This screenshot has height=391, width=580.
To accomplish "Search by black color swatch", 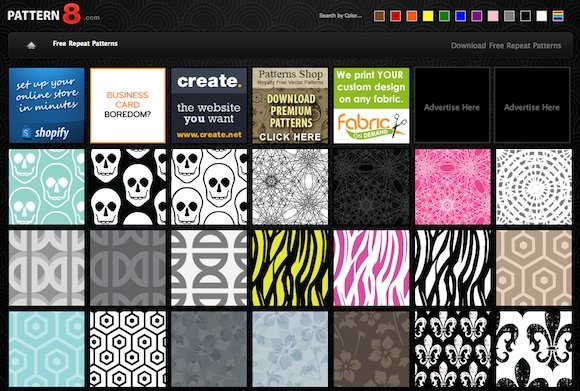I will click(526, 16).
